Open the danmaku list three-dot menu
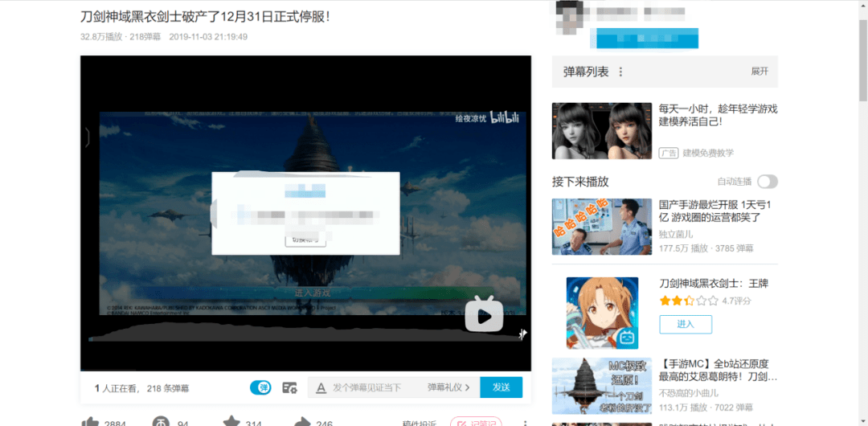Screen dimensions: 868x426 tap(620, 72)
